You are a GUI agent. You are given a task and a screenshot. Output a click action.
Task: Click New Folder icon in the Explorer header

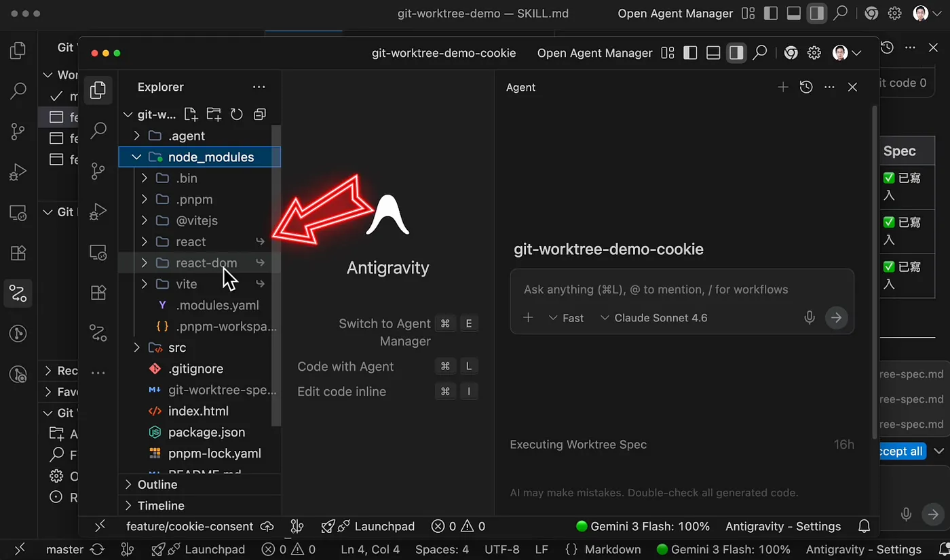(x=214, y=115)
